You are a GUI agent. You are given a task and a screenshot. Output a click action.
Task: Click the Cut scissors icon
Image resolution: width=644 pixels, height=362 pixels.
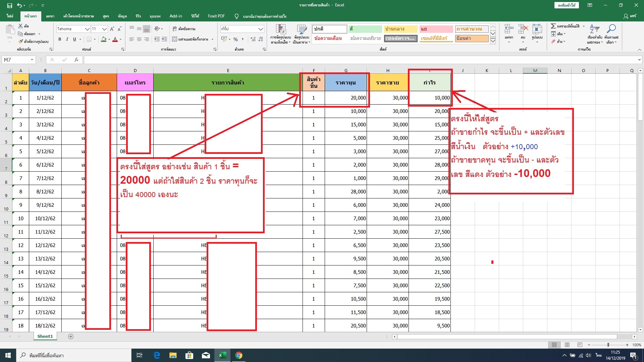pyautogui.click(x=21, y=26)
